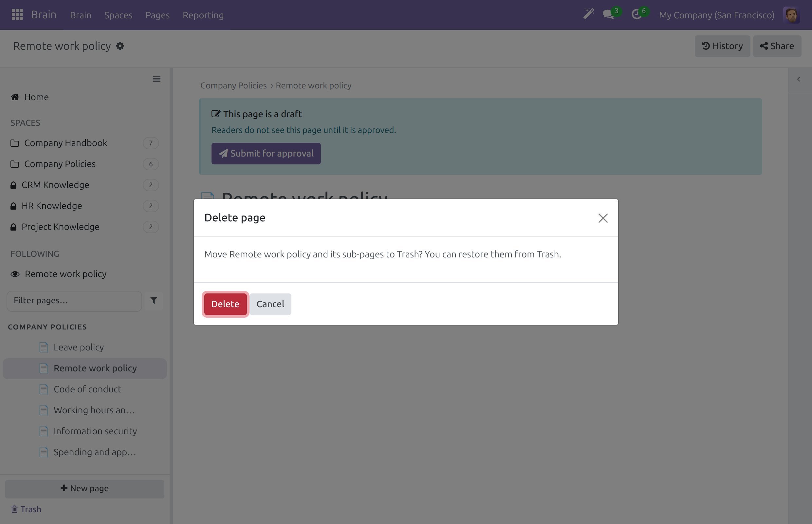Click the Filter pages input field
The image size is (812, 524).
74,301
